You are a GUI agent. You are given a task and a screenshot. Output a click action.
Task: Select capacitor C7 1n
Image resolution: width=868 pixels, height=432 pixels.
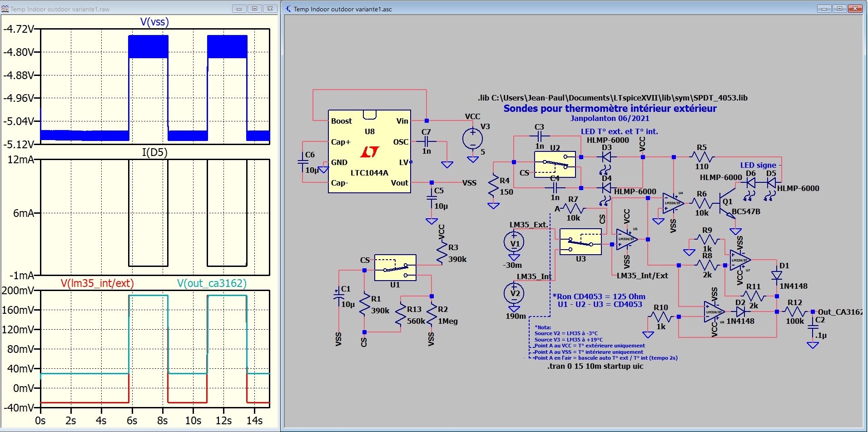[x=426, y=141]
